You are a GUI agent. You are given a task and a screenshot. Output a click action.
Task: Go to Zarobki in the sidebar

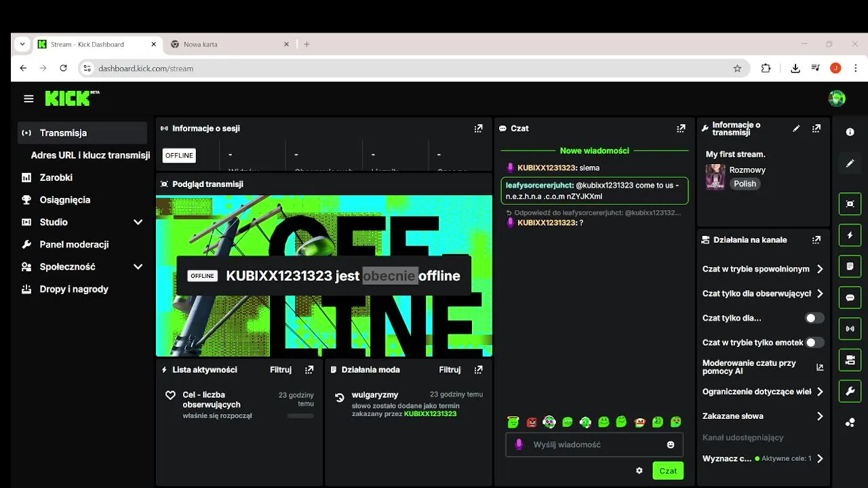click(x=82, y=178)
